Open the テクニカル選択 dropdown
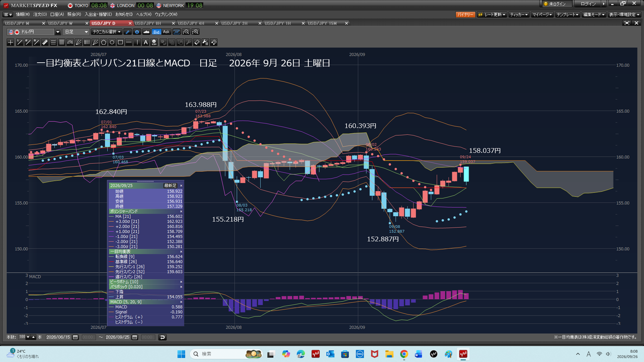The height and width of the screenshot is (362, 644). 107,32
